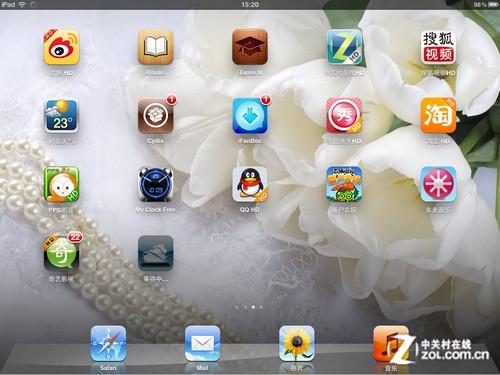Tap the iFanBox label text

250,141
